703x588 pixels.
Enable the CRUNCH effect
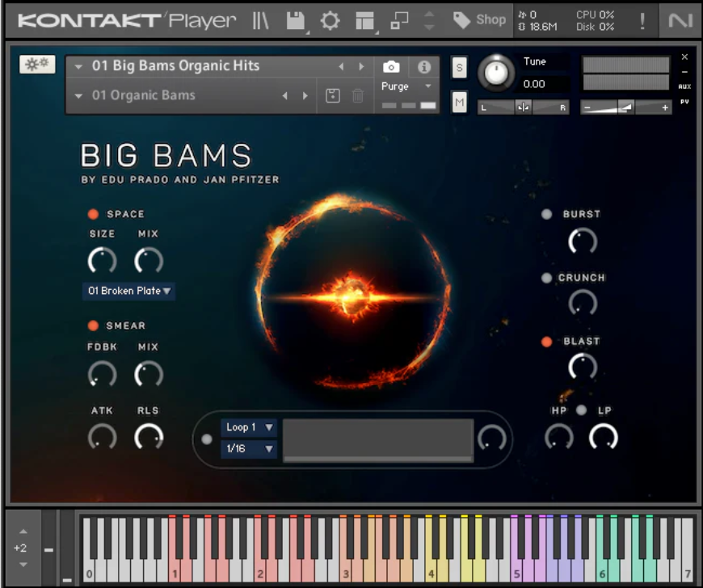click(546, 278)
